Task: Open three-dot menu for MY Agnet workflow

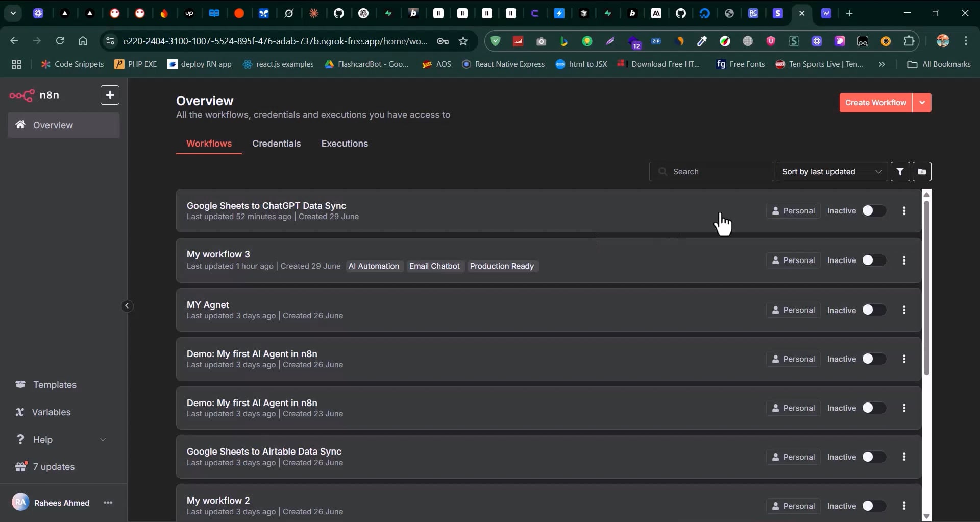Action: pyautogui.click(x=904, y=310)
